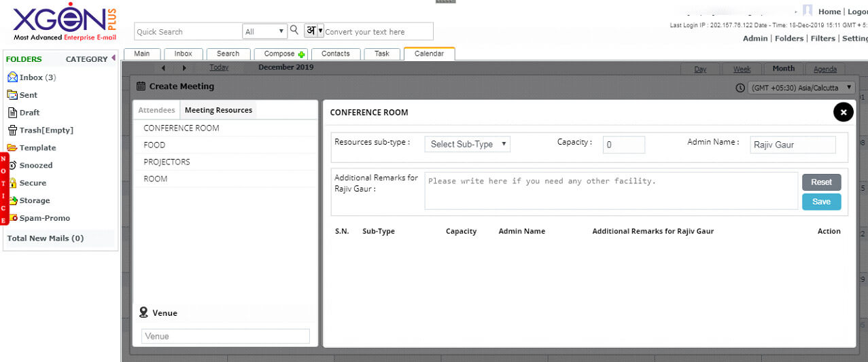The width and height of the screenshot is (868, 362).
Task: Switch to the Inbox tab
Action: pos(184,54)
